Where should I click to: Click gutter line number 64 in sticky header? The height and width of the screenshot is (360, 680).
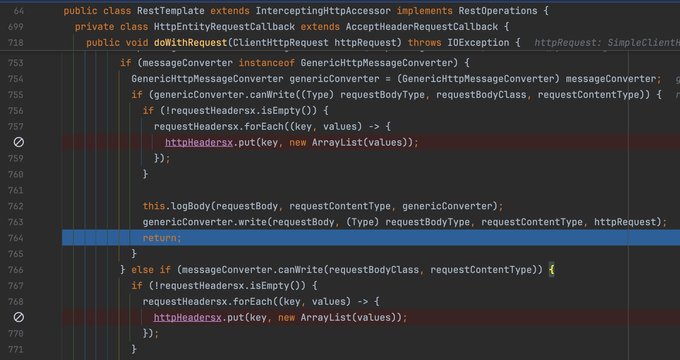click(x=19, y=11)
